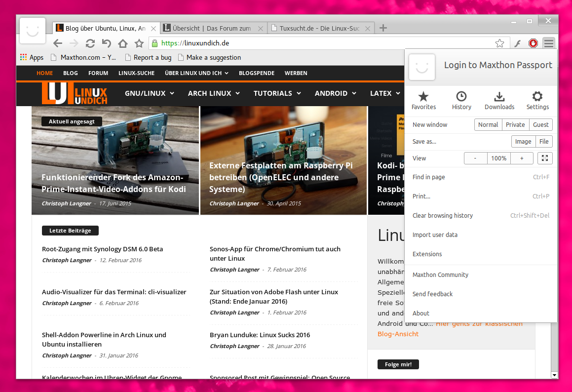Image resolution: width=572 pixels, height=392 pixels.
Task: Open Make a suggestion bookmark
Action: click(x=209, y=57)
